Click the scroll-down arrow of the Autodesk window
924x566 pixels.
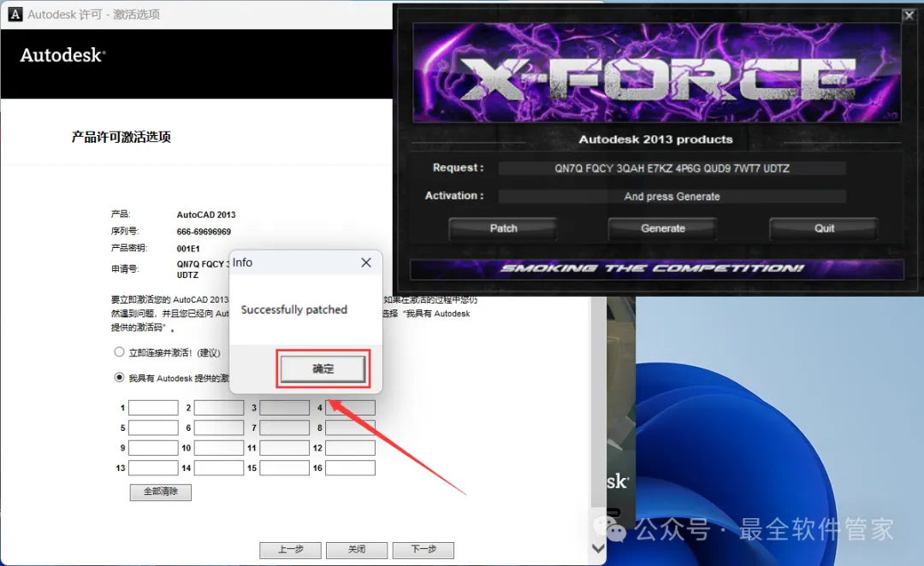(x=598, y=548)
